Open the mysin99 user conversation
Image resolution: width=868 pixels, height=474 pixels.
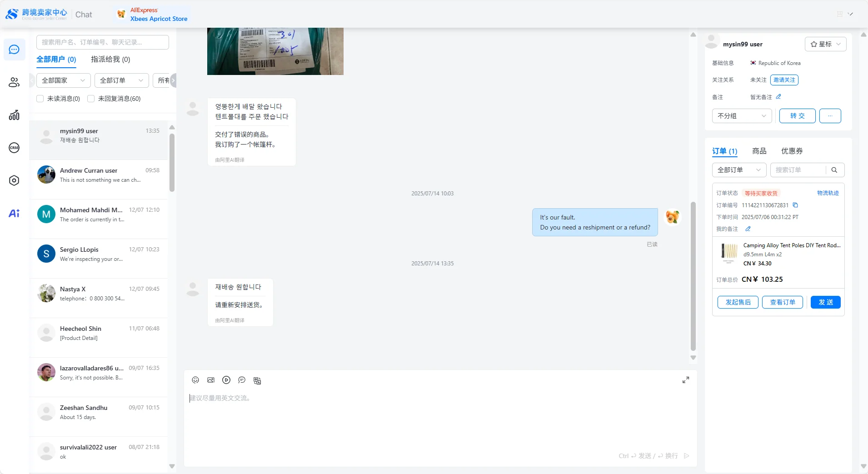tap(98, 140)
